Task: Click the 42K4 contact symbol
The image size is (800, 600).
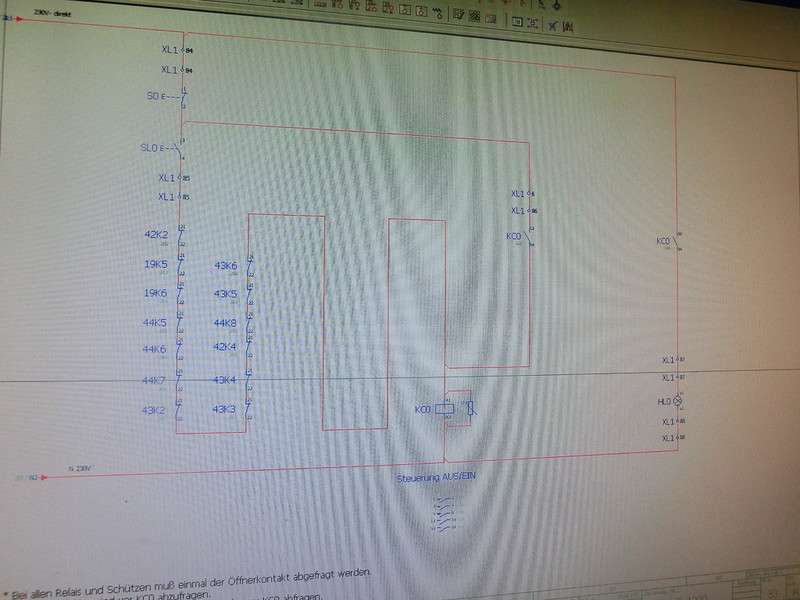Action: pyautogui.click(x=250, y=347)
